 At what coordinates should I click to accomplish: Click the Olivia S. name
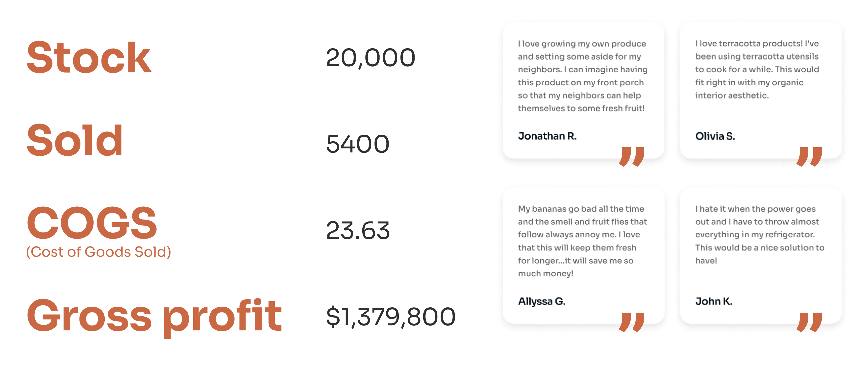pyautogui.click(x=715, y=136)
